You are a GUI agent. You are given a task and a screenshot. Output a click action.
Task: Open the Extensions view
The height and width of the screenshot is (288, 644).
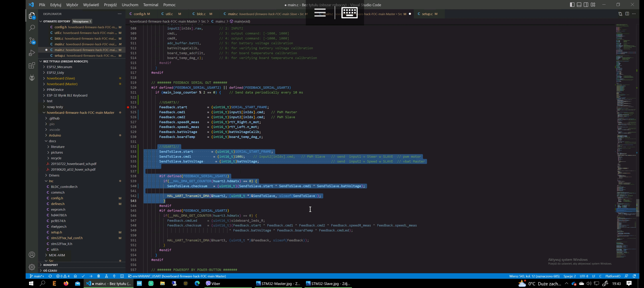pyautogui.click(x=32, y=65)
